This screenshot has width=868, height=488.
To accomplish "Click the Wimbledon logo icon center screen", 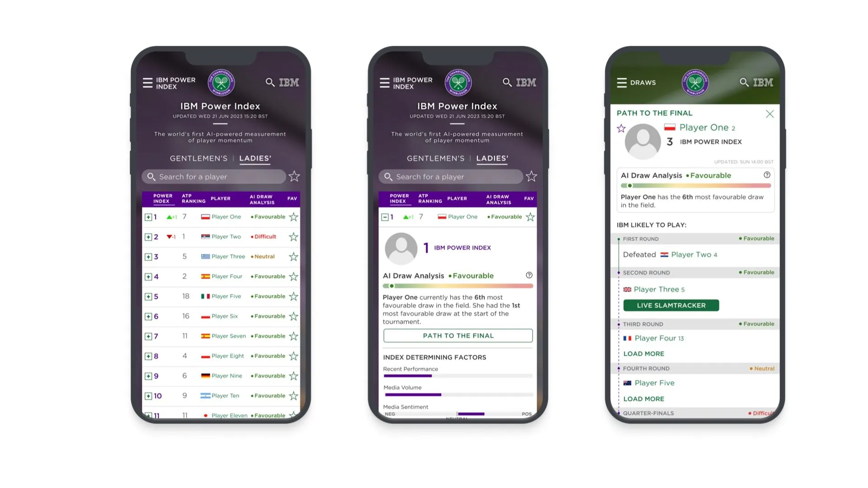I will point(457,82).
